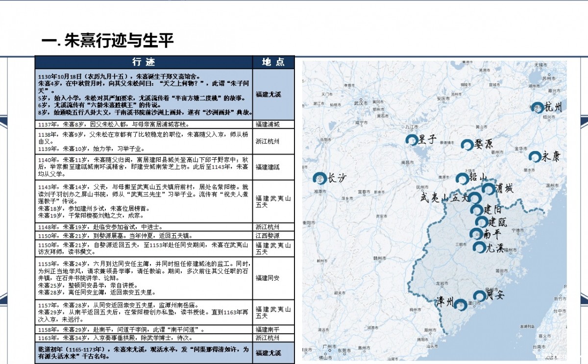Click the 同安 location marker
This screenshot has width=588, height=364.
(x=479, y=296)
